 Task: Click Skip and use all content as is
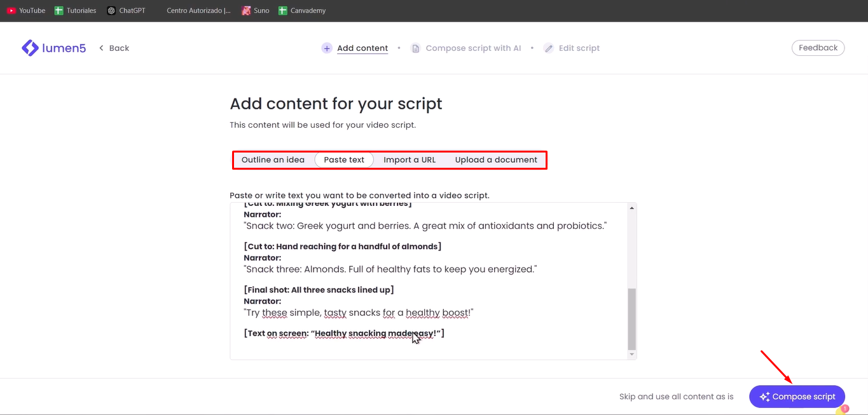676,396
